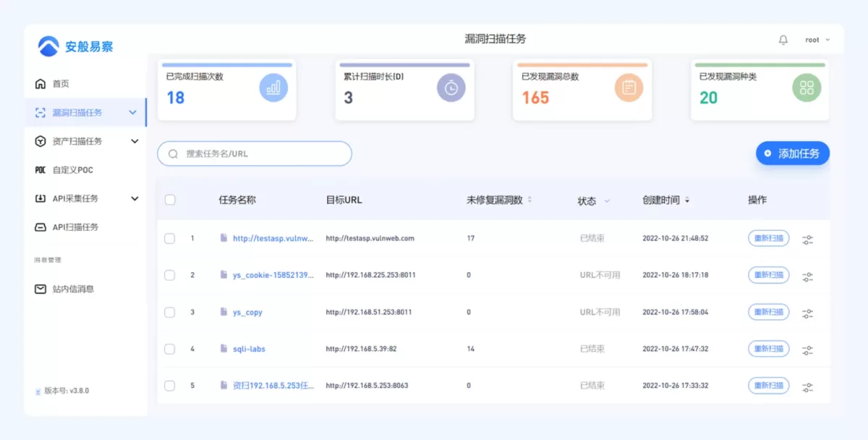Open the 状态 filter dropdown
868x440 pixels.
click(x=607, y=201)
